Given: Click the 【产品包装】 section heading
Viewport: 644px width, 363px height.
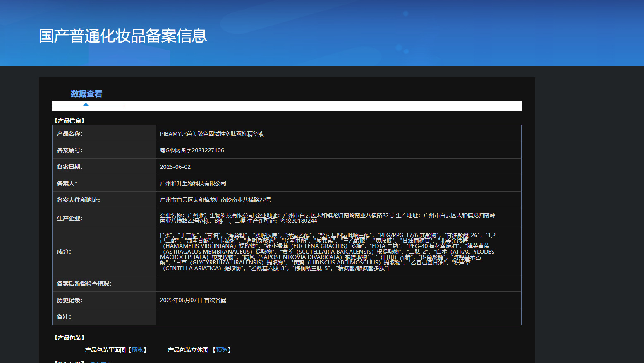Looking at the screenshot, I should pyautogui.click(x=69, y=338).
